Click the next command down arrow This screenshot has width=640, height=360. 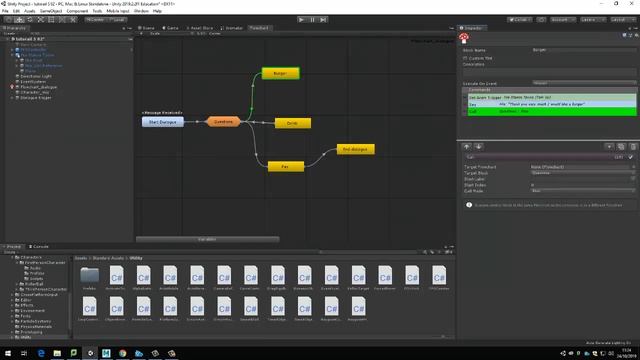tap(478, 147)
